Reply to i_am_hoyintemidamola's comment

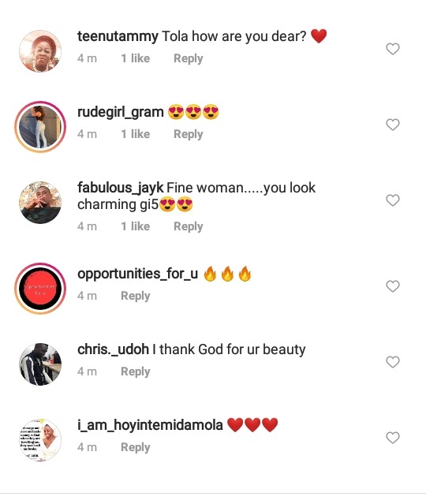(x=136, y=447)
